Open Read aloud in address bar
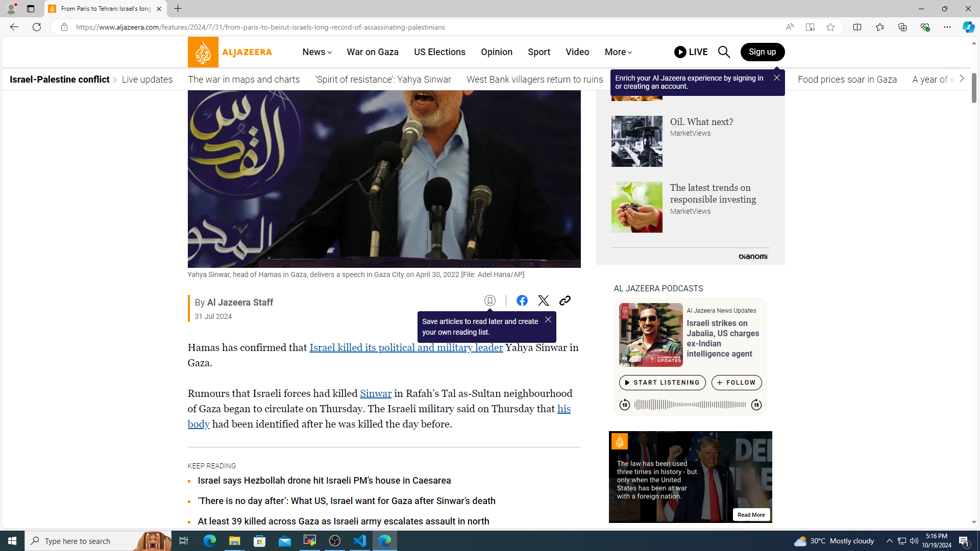The image size is (980, 551). pos(789,27)
